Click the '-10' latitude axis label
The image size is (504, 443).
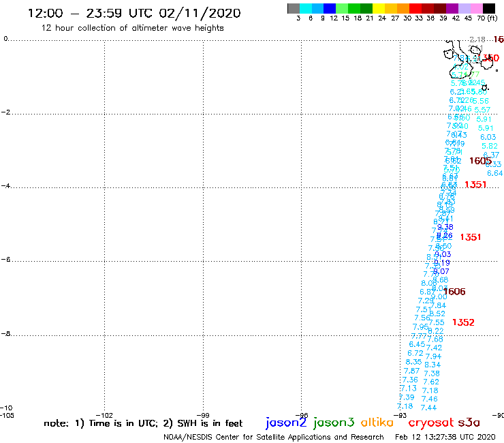(7, 408)
